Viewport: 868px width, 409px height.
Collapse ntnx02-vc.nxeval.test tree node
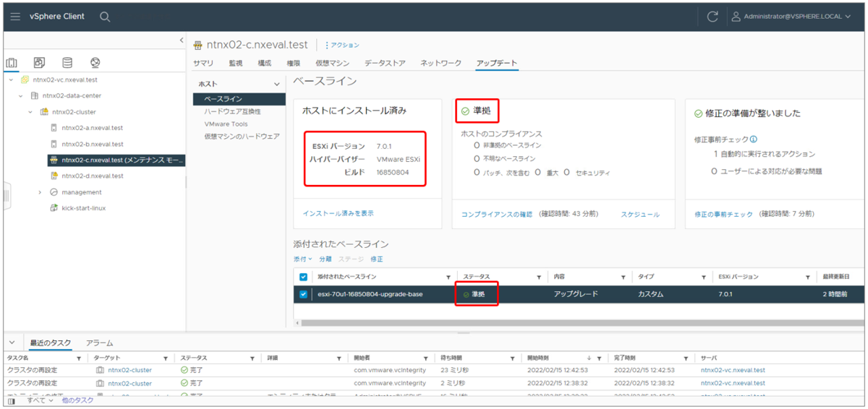pos(11,79)
